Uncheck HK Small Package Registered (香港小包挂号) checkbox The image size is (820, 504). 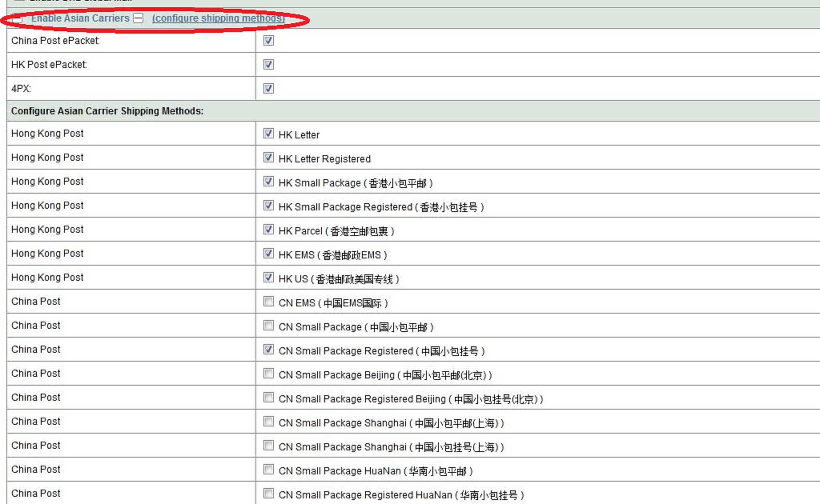(x=269, y=205)
